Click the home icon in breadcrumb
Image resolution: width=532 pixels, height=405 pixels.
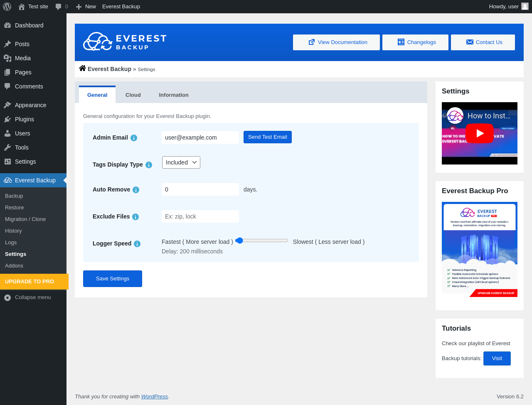coord(82,69)
